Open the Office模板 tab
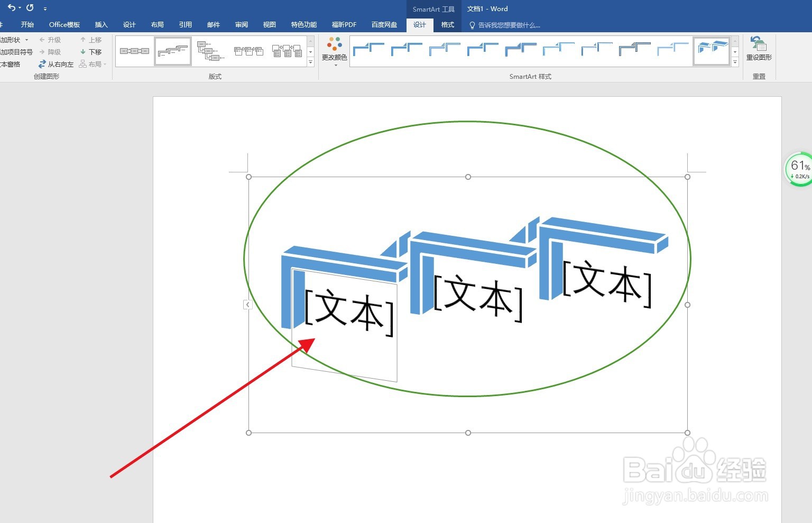The height and width of the screenshot is (523, 812). click(64, 25)
